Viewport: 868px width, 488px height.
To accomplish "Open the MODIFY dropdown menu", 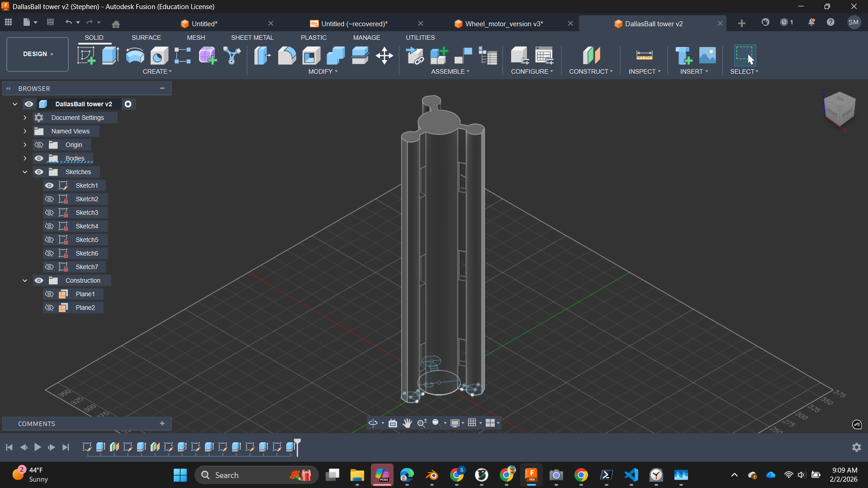I will [323, 71].
